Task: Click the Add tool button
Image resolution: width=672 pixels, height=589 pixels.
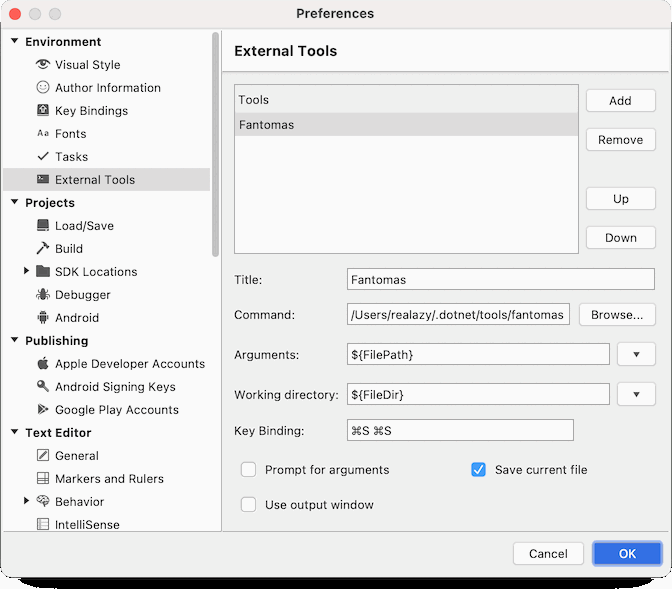Action: [621, 101]
